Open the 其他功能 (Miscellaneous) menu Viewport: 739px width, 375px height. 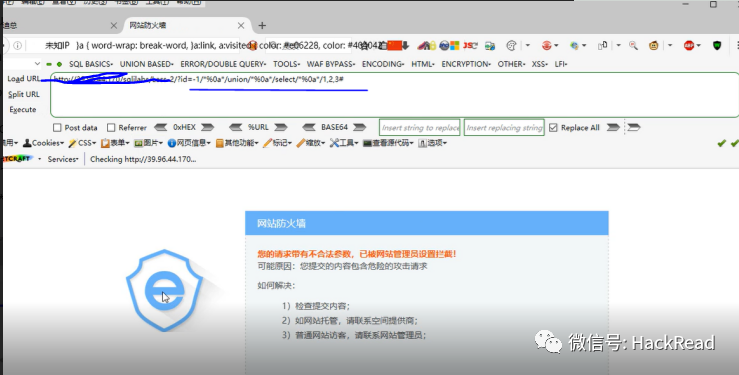237,143
